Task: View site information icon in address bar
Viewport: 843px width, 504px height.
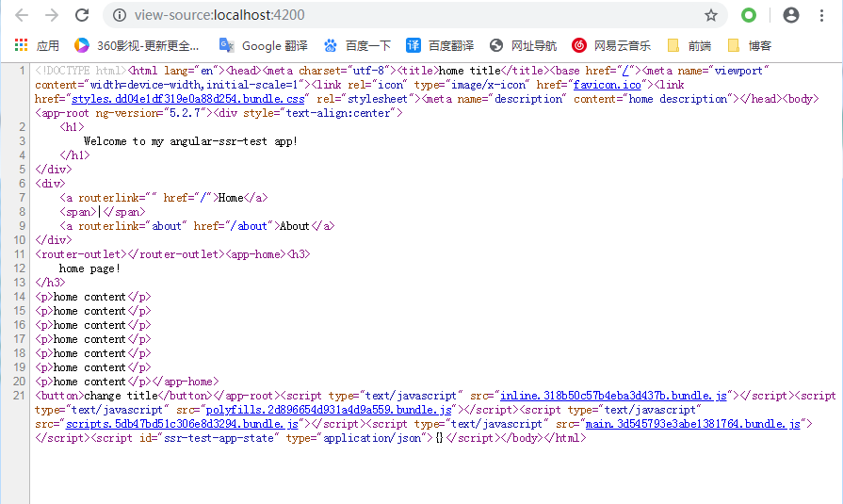Action: point(120,15)
